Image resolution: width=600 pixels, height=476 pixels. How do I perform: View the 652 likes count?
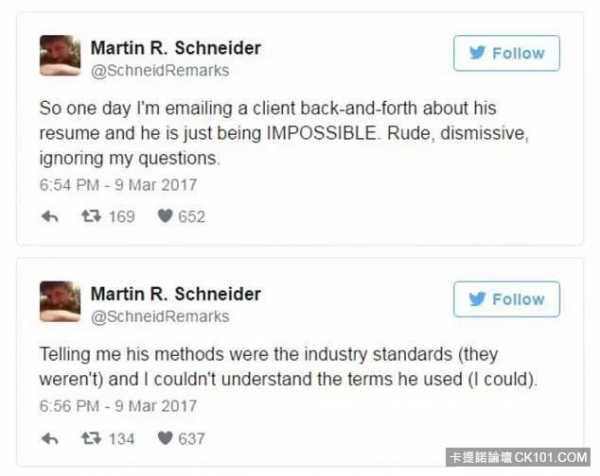pyautogui.click(x=192, y=217)
